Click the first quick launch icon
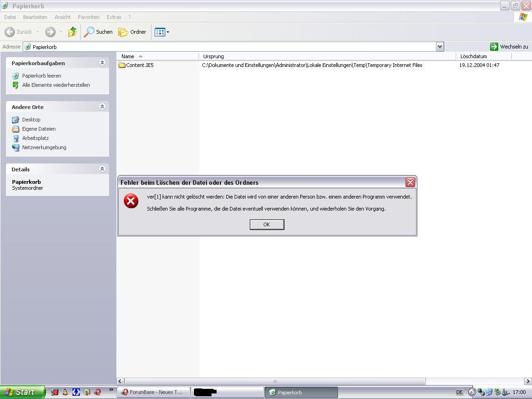Image resolution: width=532 pixels, height=399 pixels. point(54,392)
